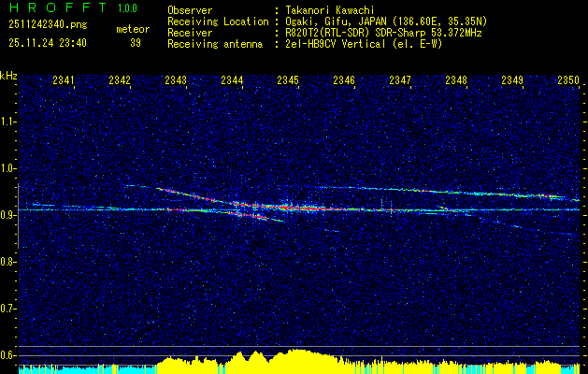Click the HROFFT program title text
This screenshot has width=588, height=374.
58,7
